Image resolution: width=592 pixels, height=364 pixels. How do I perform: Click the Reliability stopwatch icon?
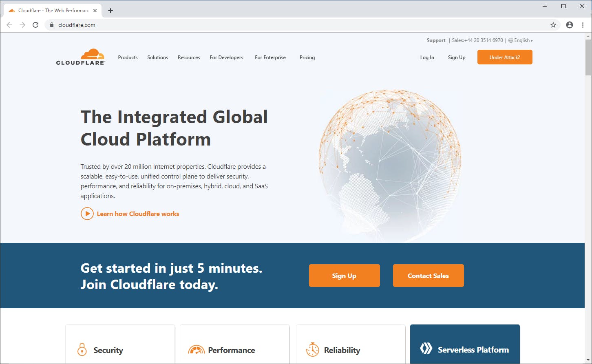(313, 350)
